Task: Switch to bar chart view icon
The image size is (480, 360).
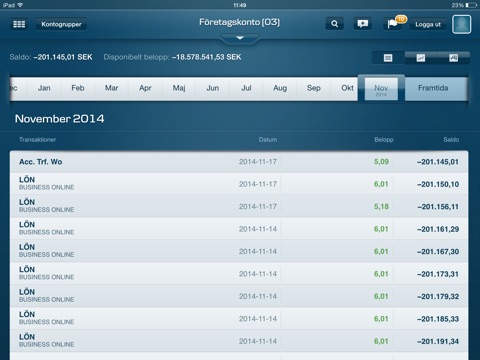Action: pyautogui.click(x=453, y=58)
